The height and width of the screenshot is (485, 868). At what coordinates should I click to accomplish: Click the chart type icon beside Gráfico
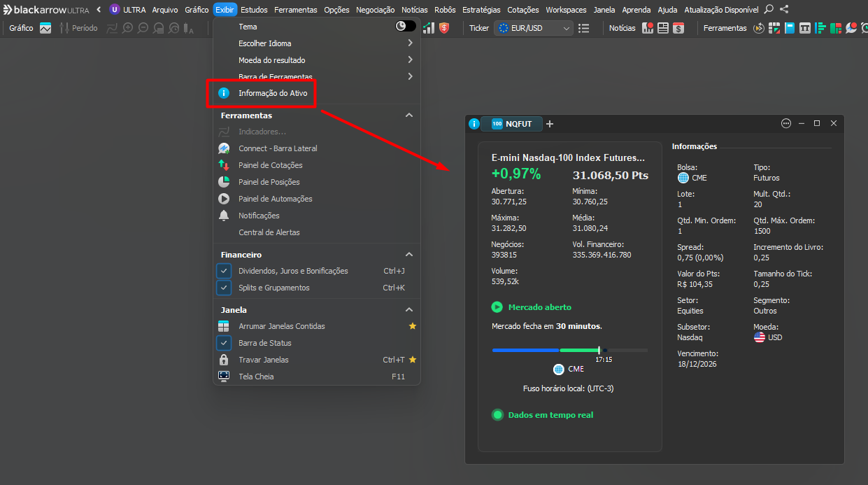click(x=45, y=28)
